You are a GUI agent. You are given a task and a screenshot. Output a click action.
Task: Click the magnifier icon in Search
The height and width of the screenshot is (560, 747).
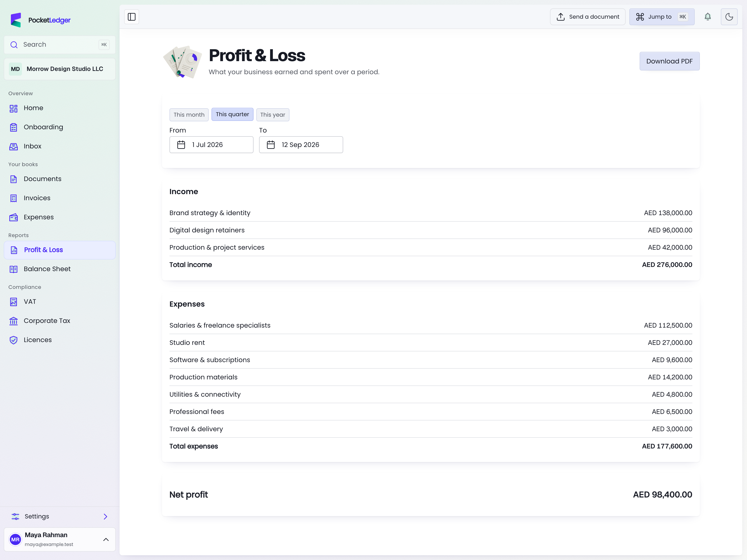(x=14, y=45)
